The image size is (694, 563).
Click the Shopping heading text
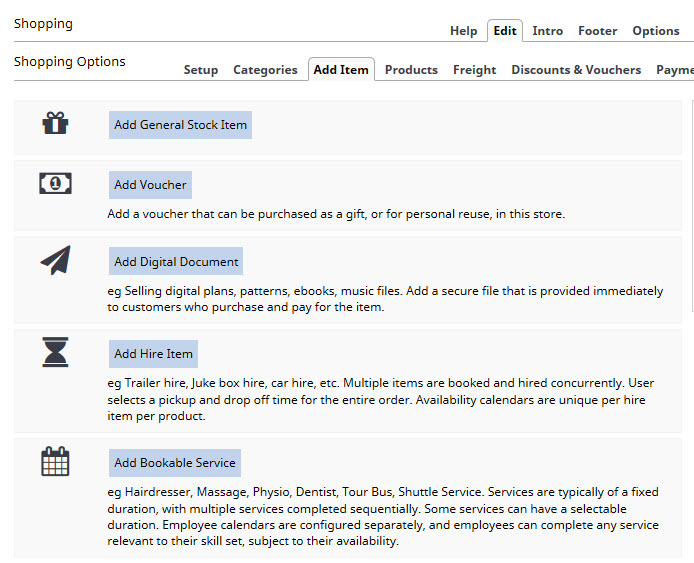[43, 23]
